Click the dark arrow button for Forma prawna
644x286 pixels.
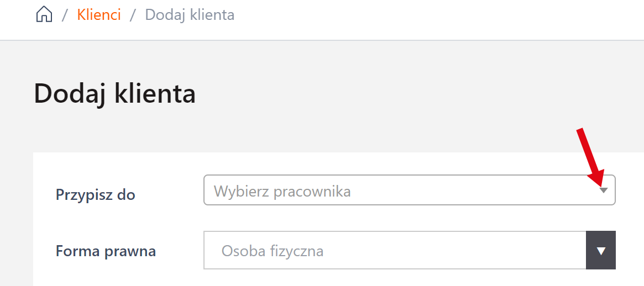point(601,250)
